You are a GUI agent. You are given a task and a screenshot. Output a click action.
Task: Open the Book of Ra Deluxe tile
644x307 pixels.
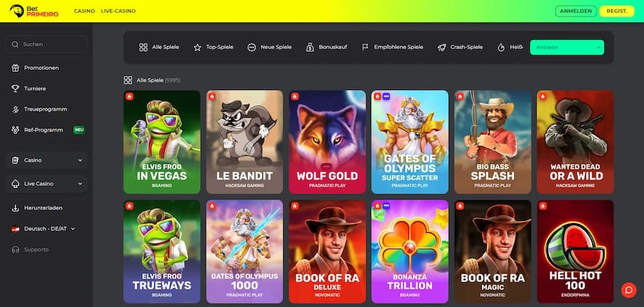click(327, 252)
